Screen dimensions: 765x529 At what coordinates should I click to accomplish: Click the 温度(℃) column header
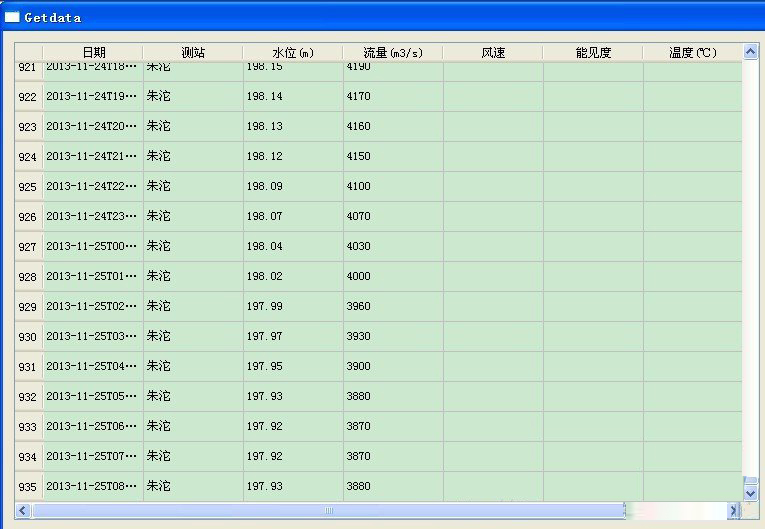(x=692, y=53)
